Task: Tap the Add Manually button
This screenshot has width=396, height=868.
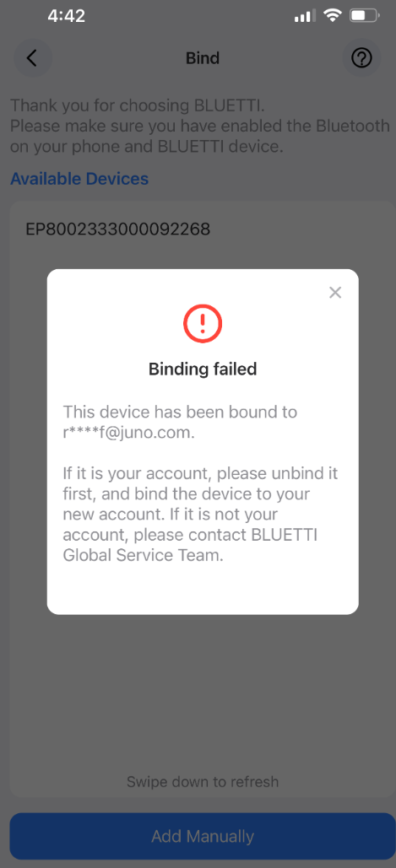Action: coord(203,836)
